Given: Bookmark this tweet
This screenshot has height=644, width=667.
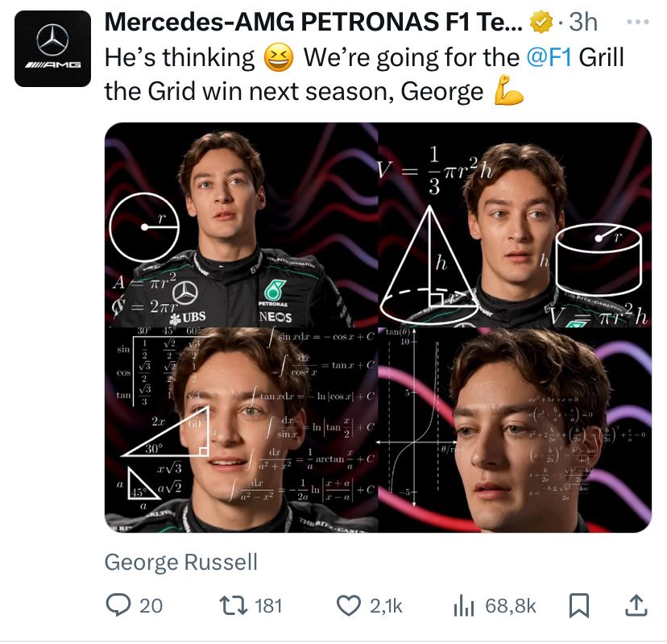Looking at the screenshot, I should tap(578, 605).
